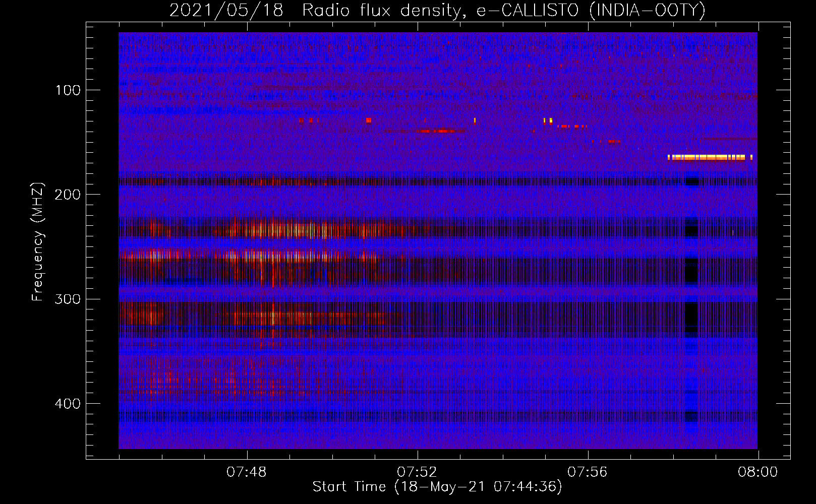Click the bright yellow-white emission band near 165 MHz
Image resolution: width=816 pixels, height=504 pixels.
[x=710, y=157]
